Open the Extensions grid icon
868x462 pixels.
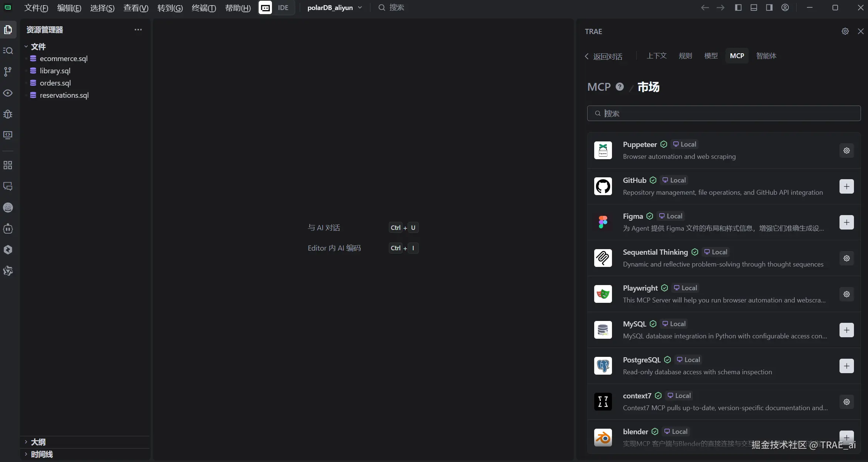(x=8, y=165)
